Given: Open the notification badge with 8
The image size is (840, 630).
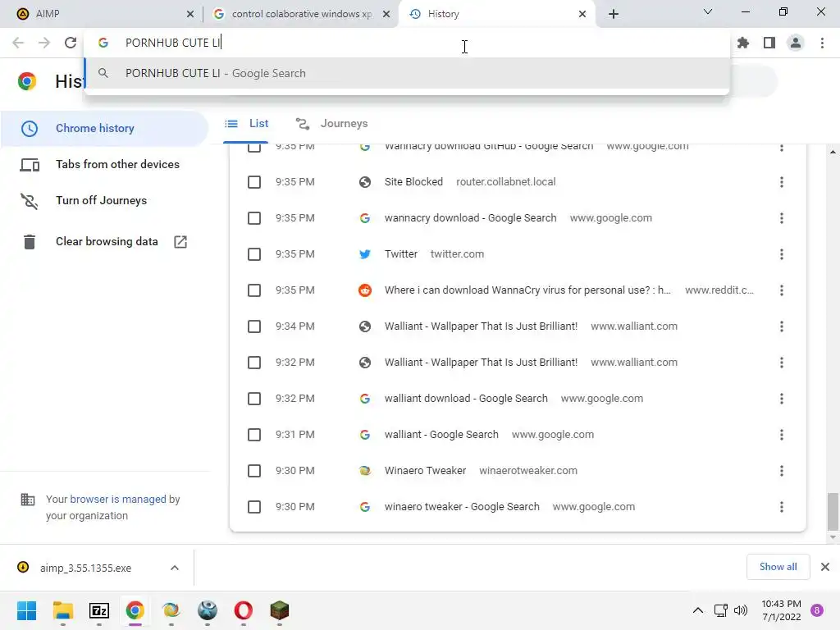Looking at the screenshot, I should [x=817, y=610].
